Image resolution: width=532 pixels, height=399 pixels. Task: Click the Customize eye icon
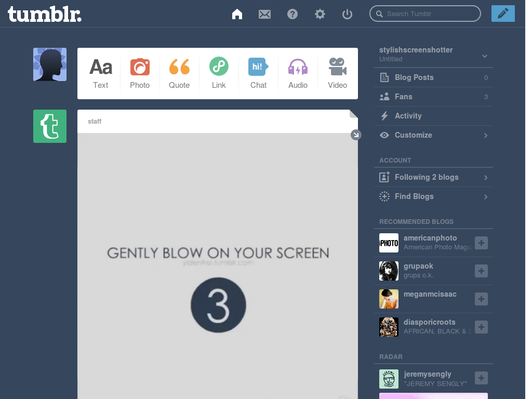[x=384, y=135]
